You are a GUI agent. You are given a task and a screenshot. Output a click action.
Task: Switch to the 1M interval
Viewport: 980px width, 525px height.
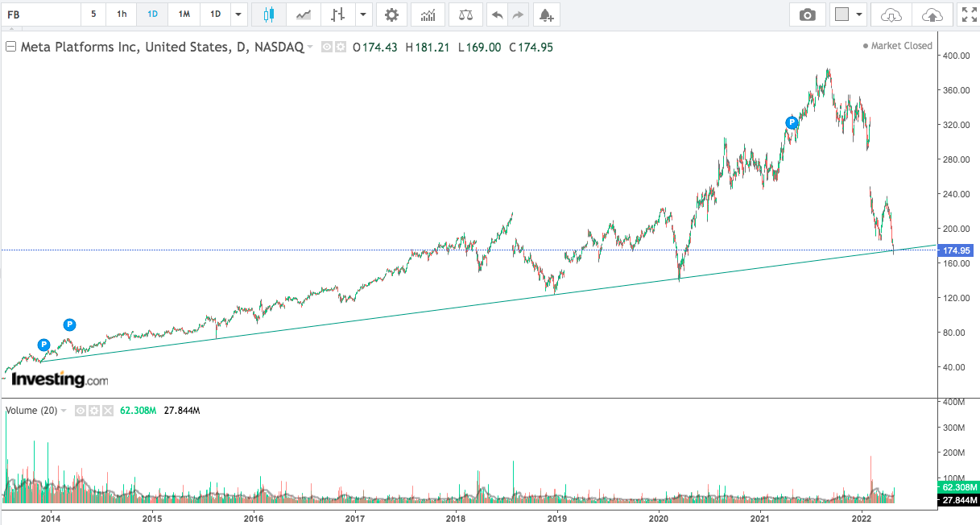(184, 14)
